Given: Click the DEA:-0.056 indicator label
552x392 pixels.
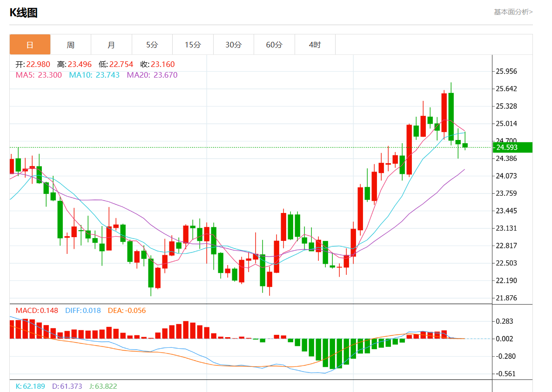Looking at the screenshot, I should (x=127, y=311).
